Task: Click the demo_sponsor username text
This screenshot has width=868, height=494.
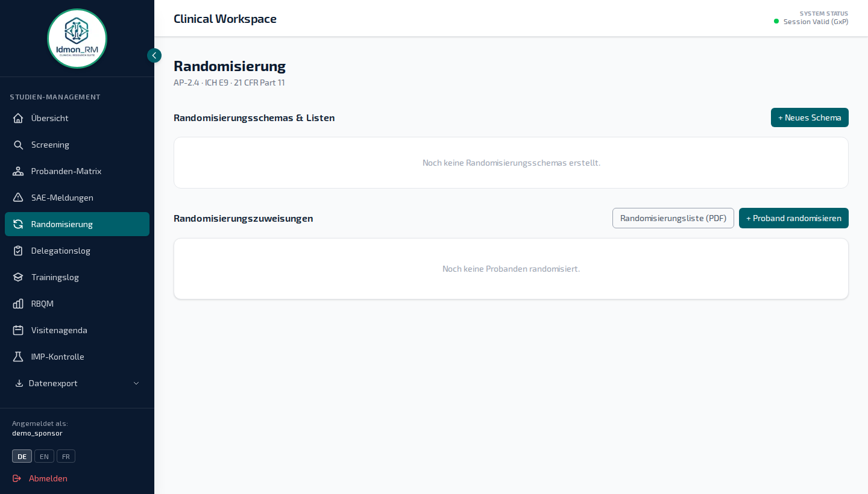Action: 37,433
